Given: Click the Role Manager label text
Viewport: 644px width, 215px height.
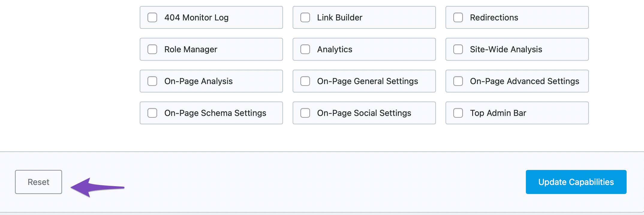Looking at the screenshot, I should coord(191,49).
